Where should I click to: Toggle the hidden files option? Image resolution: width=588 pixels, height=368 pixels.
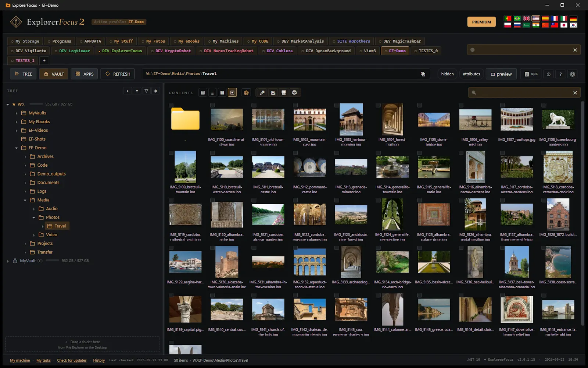coord(447,74)
